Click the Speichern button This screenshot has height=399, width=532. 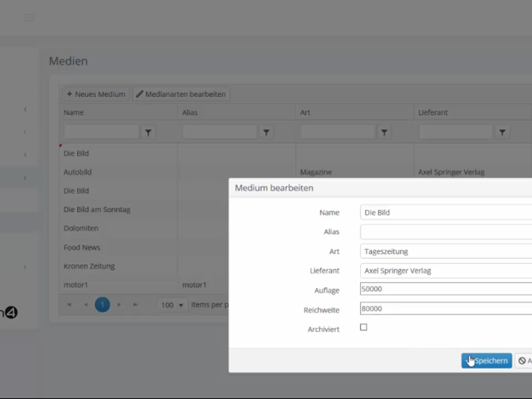487,360
